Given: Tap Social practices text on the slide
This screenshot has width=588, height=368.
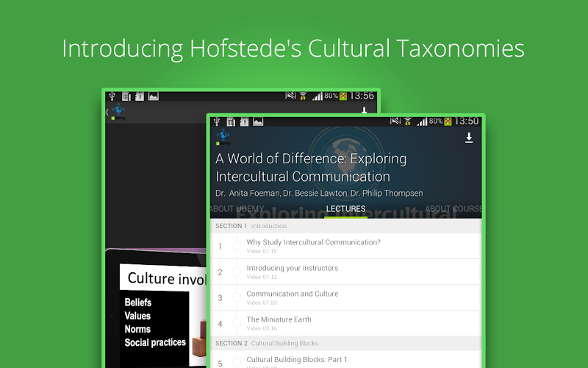Looking at the screenshot, I should 155,342.
